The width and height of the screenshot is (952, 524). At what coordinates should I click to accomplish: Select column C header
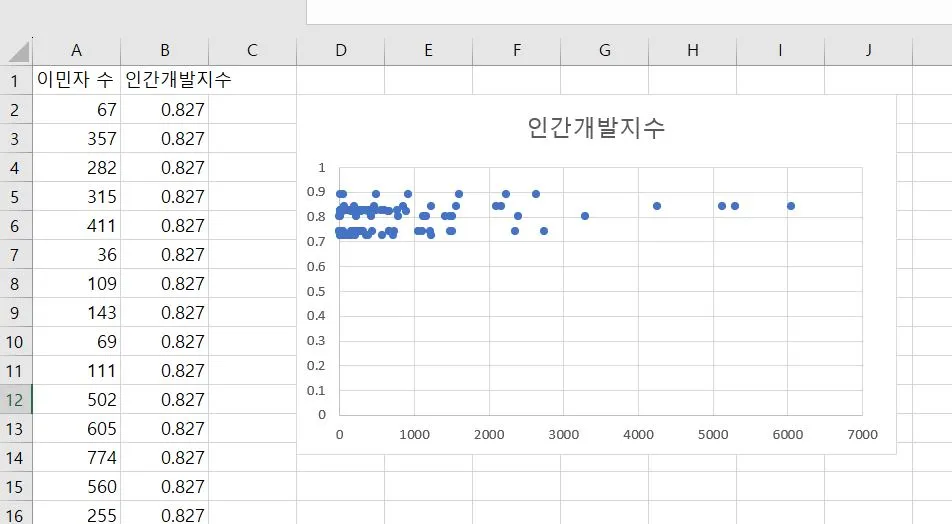[x=253, y=50]
